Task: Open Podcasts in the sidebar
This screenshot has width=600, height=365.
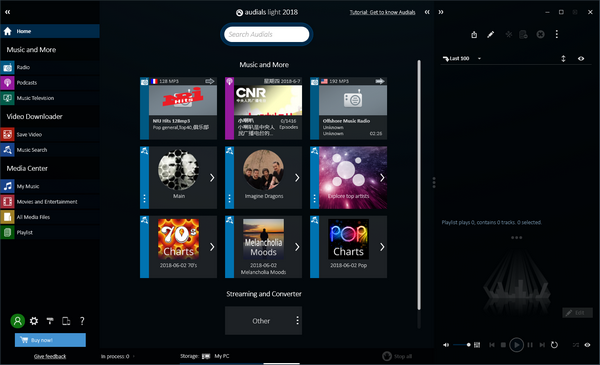Action: point(50,83)
